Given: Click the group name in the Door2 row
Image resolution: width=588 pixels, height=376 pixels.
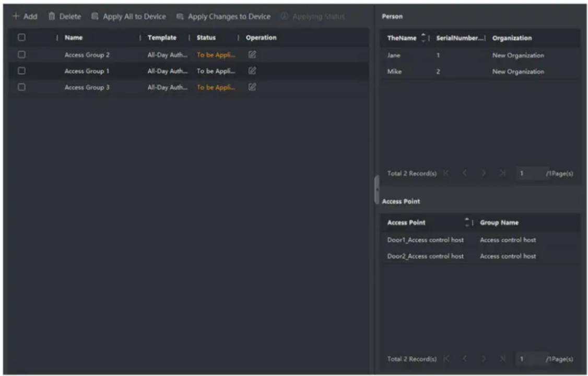Looking at the screenshot, I should click(x=508, y=256).
